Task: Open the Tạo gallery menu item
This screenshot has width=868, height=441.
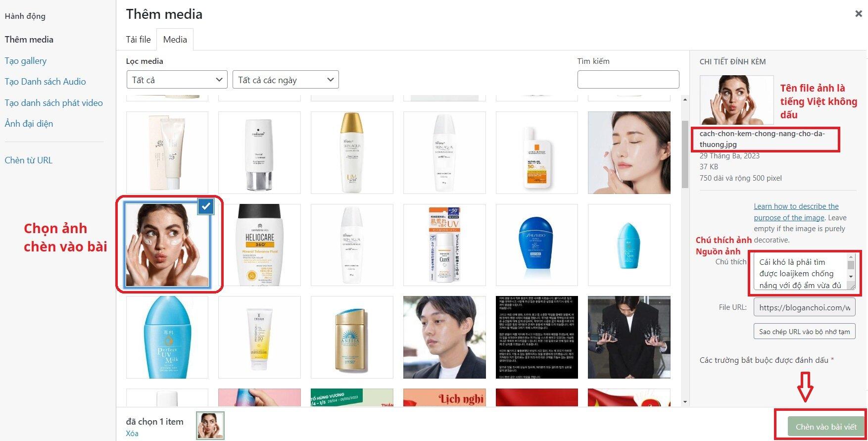Action: point(26,61)
